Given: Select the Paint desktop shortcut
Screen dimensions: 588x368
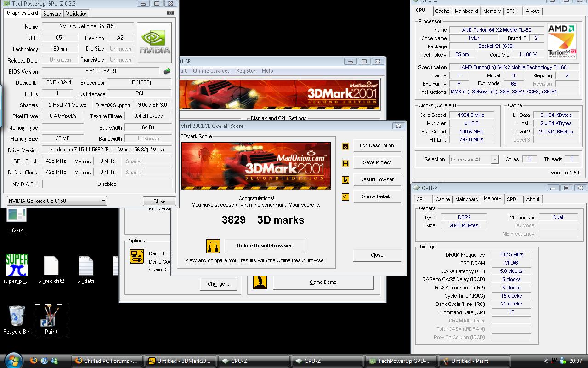Looking at the screenshot, I should (51, 320).
